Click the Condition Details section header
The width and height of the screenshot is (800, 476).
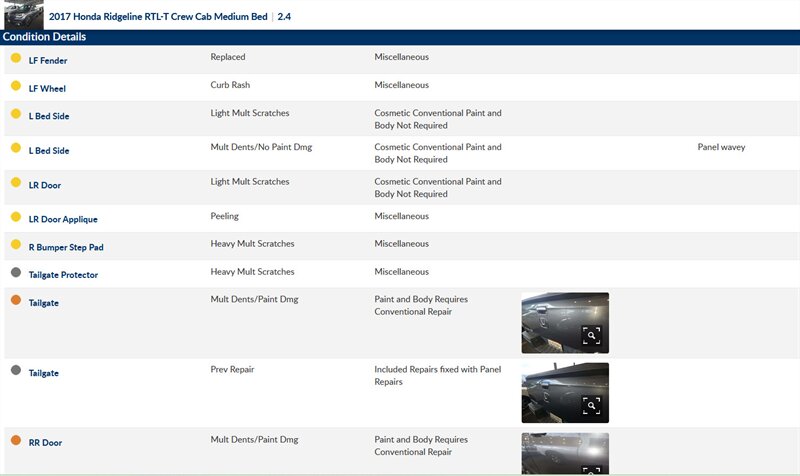tap(44, 37)
